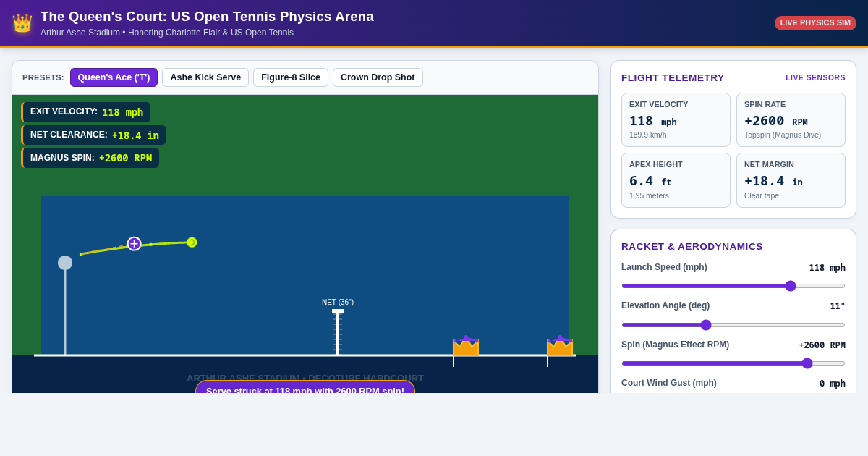868x456 pixels.
Task: Click the crown logo icon in header
Action: [x=22, y=23]
